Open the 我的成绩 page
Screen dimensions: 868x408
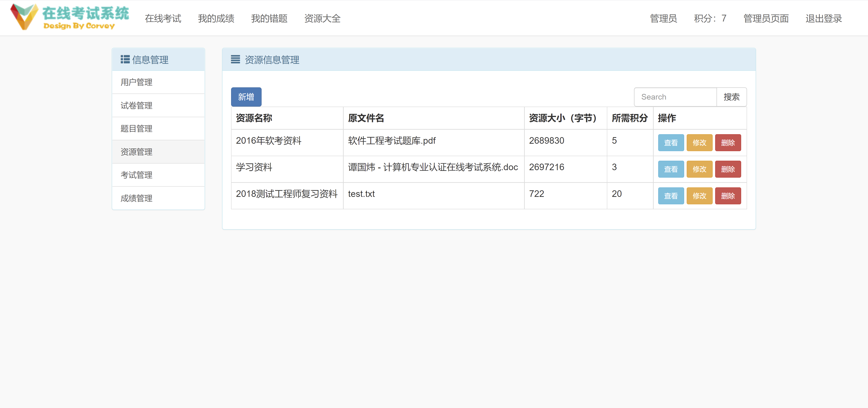click(216, 19)
